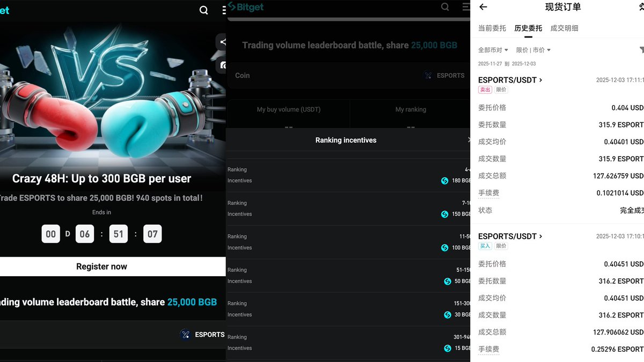644x362 pixels.
Task: Tap the timestamp 2025-12-03 17:11
Action: pyautogui.click(x=620, y=80)
